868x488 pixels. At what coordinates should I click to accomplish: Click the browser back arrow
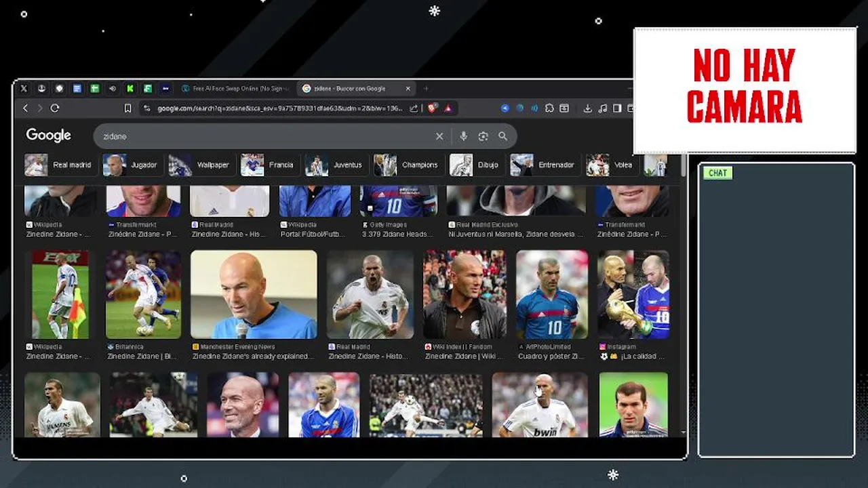pyautogui.click(x=26, y=108)
